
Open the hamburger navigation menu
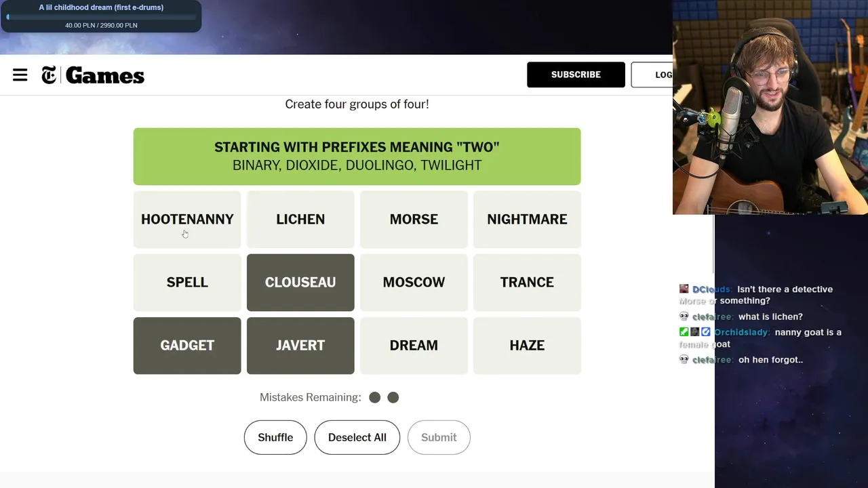[20, 75]
